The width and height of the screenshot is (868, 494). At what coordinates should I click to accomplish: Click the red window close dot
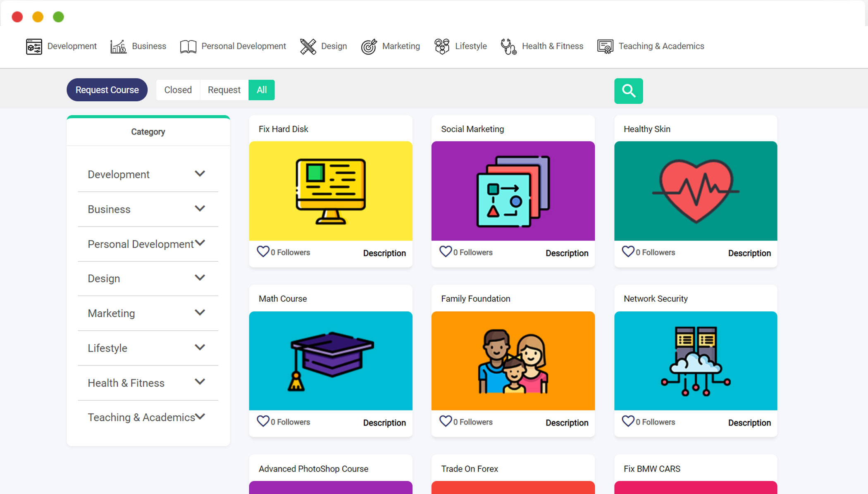[x=17, y=17]
